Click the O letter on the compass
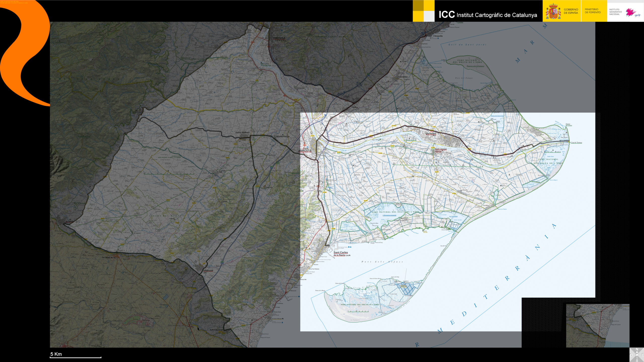644x362 pixels. click(x=631, y=355)
